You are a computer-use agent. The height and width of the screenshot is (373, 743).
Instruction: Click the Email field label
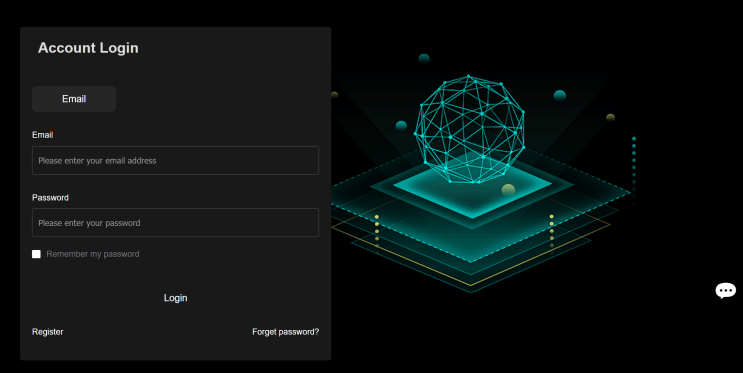[42, 135]
